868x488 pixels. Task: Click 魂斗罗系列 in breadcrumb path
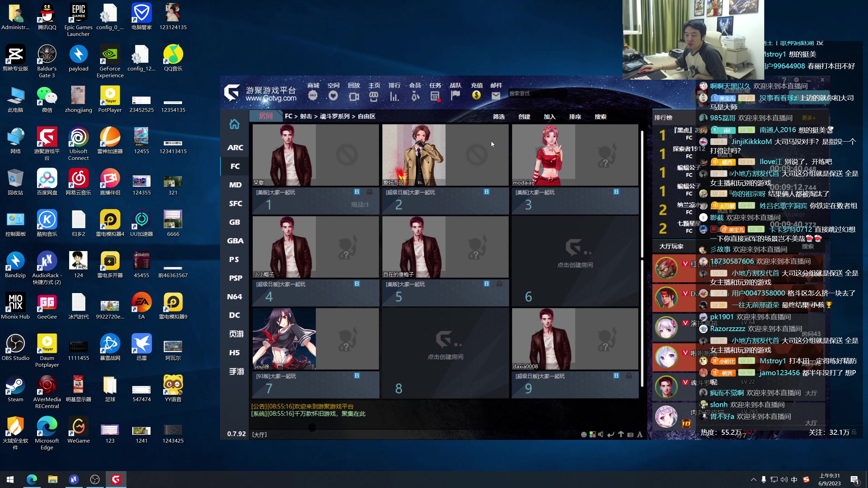tap(334, 116)
